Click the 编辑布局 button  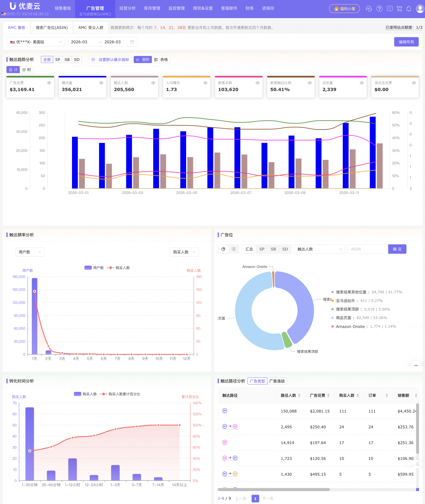click(406, 42)
